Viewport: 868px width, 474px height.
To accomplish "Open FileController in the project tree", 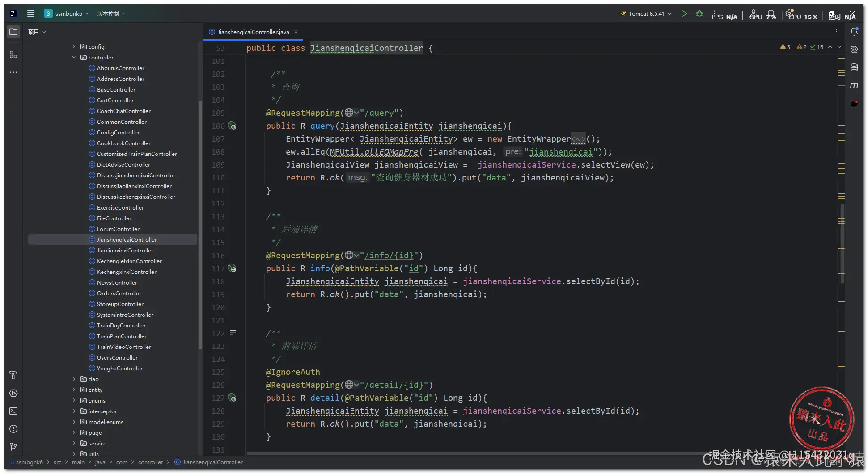I will pyautogui.click(x=114, y=218).
